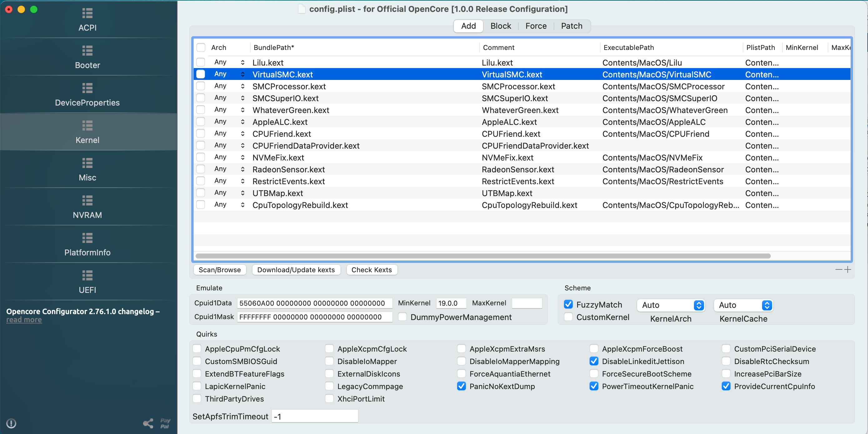Enable AppleXcpmCfgLock quirk checkbox

329,349
